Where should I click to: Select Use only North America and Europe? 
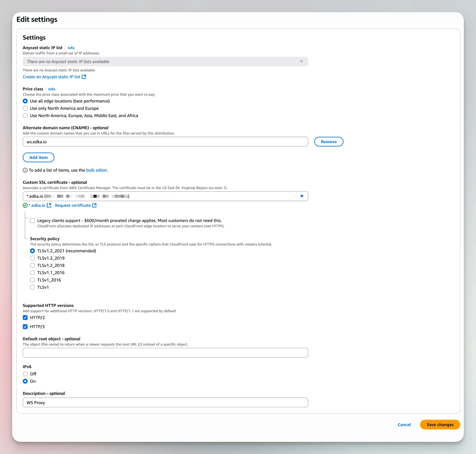point(25,108)
